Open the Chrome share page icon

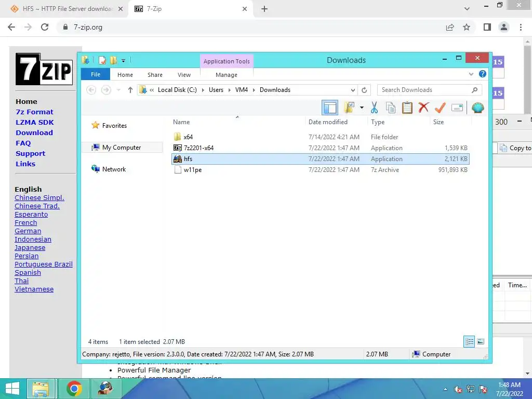[x=450, y=27]
